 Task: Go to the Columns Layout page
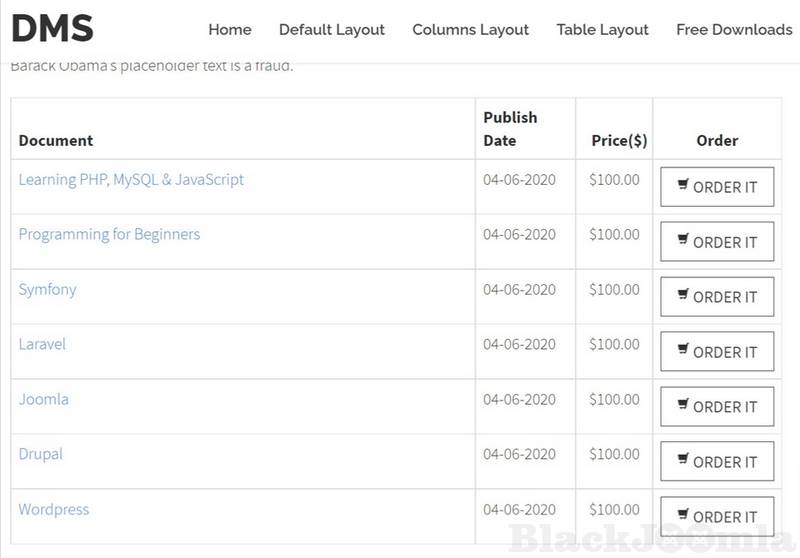470,30
